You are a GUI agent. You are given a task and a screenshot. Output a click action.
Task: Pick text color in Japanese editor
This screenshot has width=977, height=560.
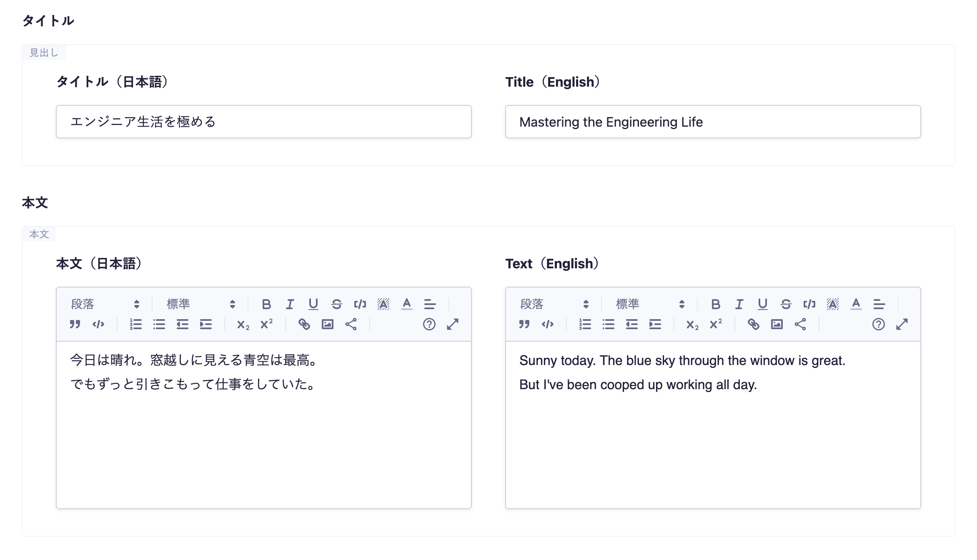[406, 304]
